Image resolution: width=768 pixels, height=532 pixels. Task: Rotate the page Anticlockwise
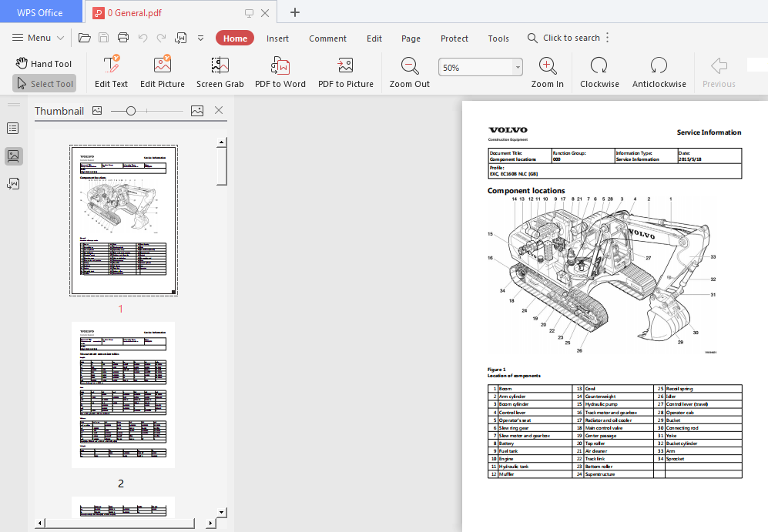(x=659, y=72)
